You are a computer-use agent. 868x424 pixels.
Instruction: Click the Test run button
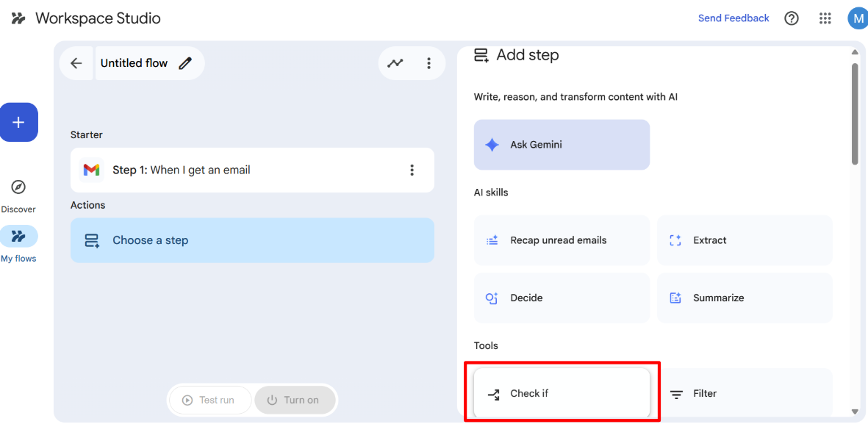pyautogui.click(x=209, y=400)
